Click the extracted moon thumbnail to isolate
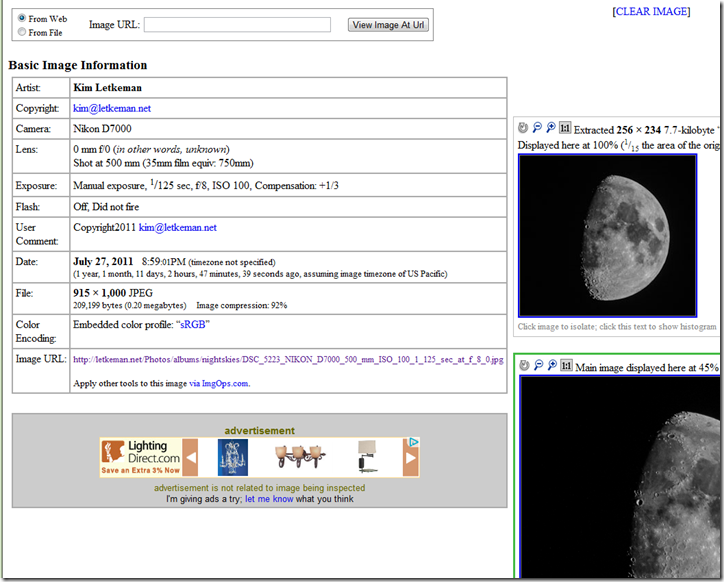This screenshot has width=724, height=582. pos(607,235)
